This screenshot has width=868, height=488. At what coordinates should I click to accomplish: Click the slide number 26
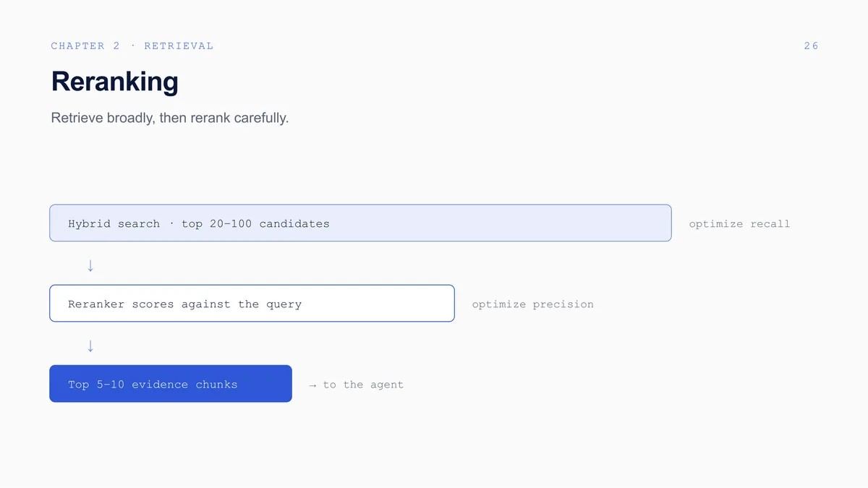coord(811,46)
